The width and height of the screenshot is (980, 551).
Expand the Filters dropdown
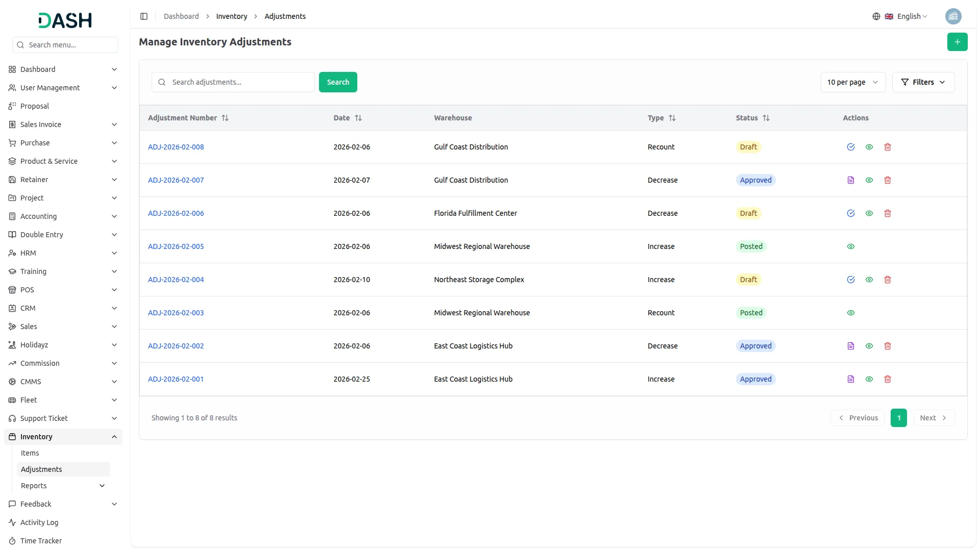[x=923, y=82]
